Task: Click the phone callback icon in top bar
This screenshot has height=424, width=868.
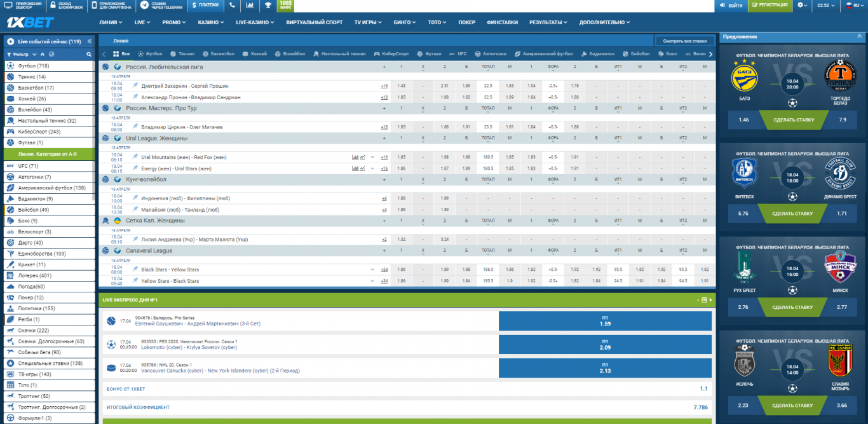Action: point(231,5)
